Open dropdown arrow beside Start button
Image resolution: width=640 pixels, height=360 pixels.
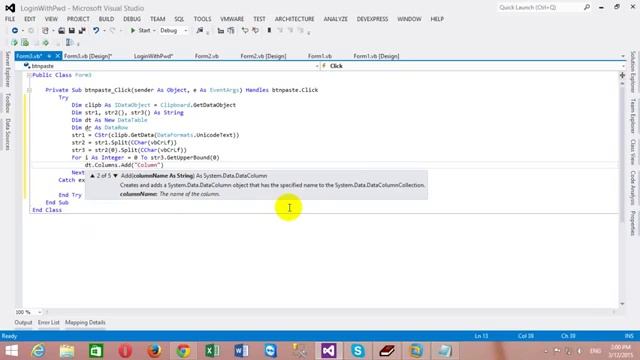point(154,31)
